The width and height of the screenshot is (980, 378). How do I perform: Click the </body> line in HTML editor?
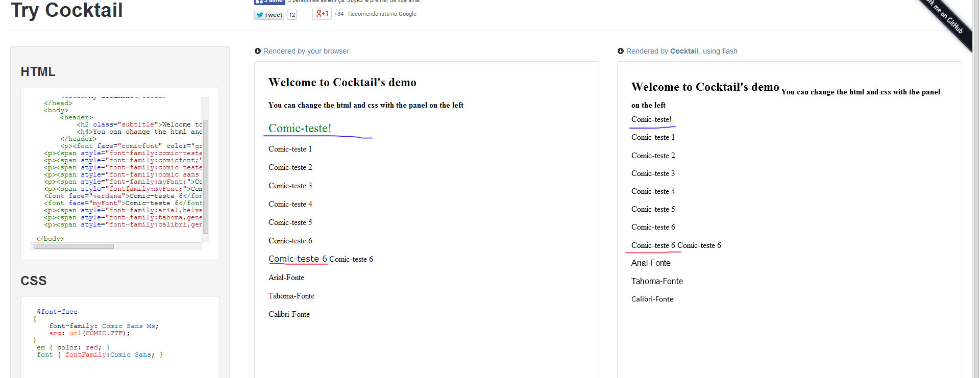pos(50,239)
